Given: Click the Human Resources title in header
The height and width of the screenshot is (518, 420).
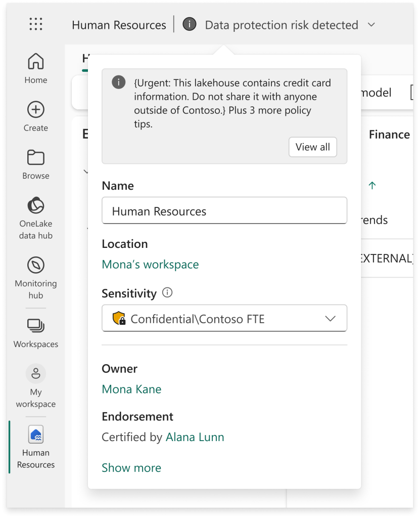Looking at the screenshot, I should tap(119, 25).
